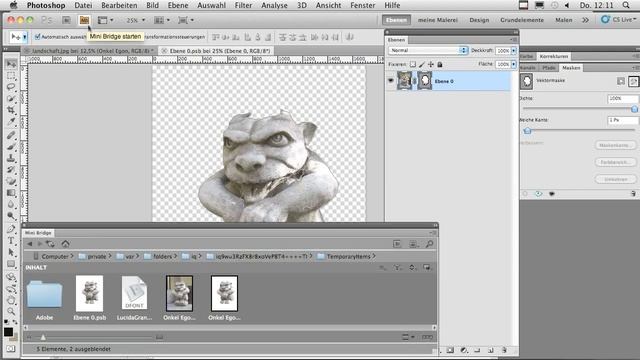Switch to the Pfade tab
640x360 pixels.
point(549,68)
